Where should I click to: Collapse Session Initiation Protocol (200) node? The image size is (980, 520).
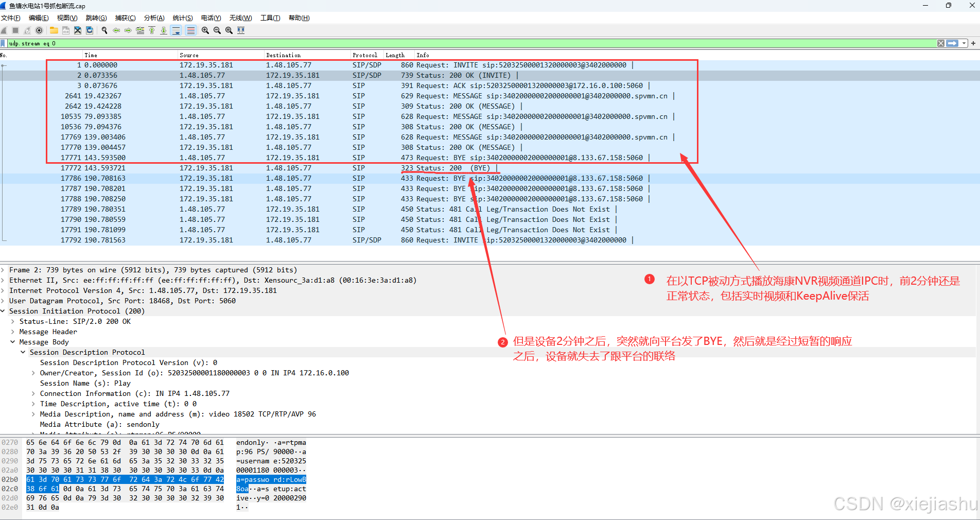[3, 311]
